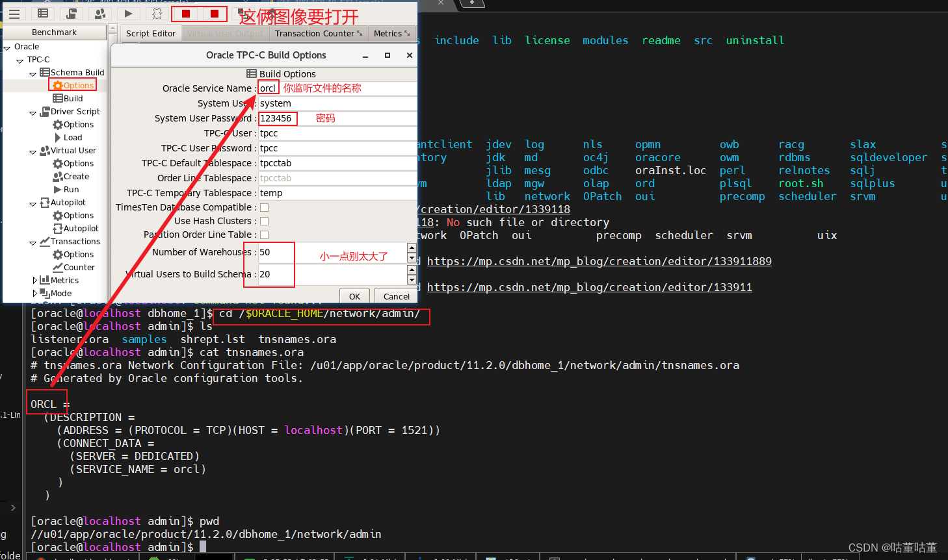Enable TimesTen Database Compatible
The width and height of the screenshot is (948, 560).
pyautogui.click(x=265, y=206)
